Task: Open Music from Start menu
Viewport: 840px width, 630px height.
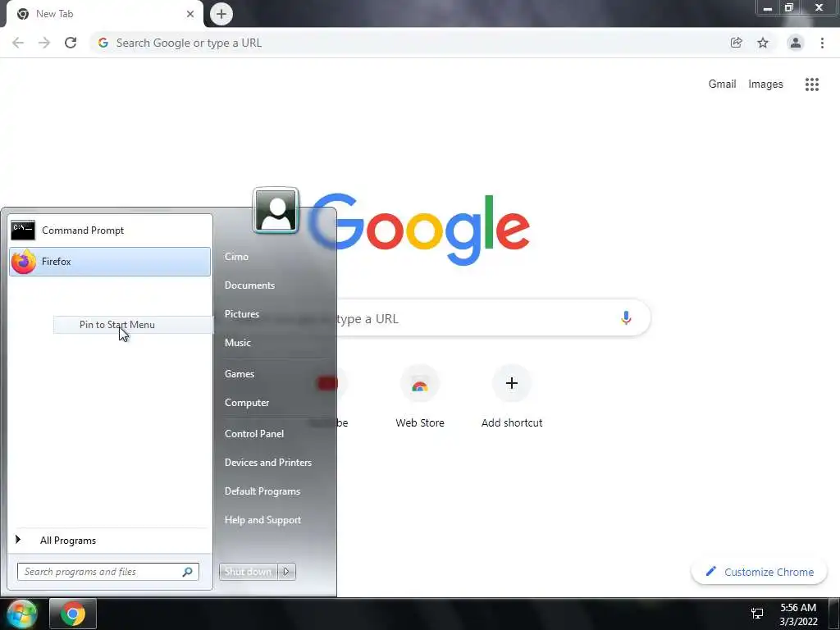Action: pyautogui.click(x=237, y=343)
